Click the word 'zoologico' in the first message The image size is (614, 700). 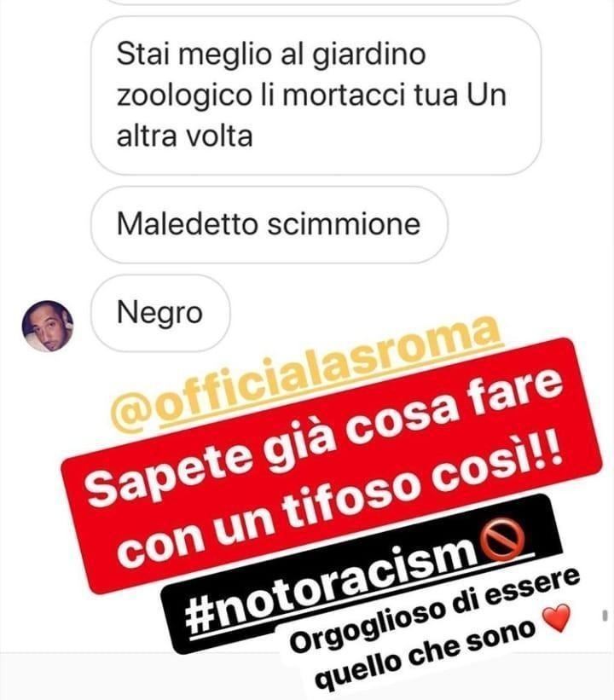point(183,95)
